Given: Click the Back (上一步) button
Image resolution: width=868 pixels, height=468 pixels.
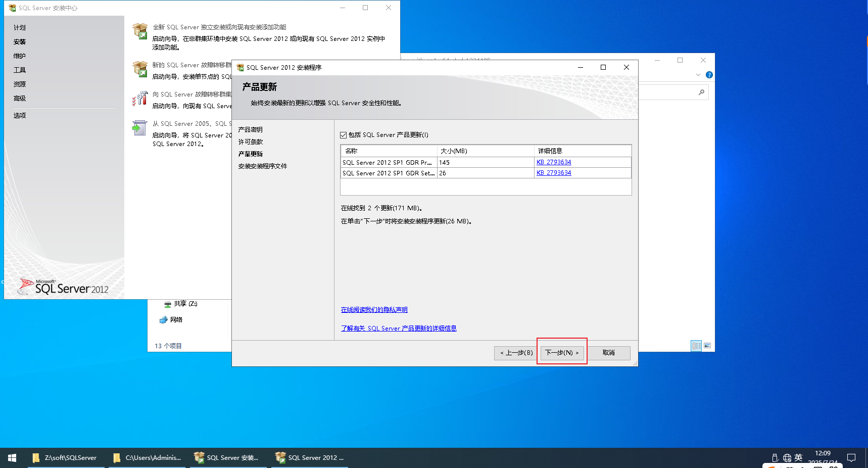Looking at the screenshot, I should [x=516, y=353].
